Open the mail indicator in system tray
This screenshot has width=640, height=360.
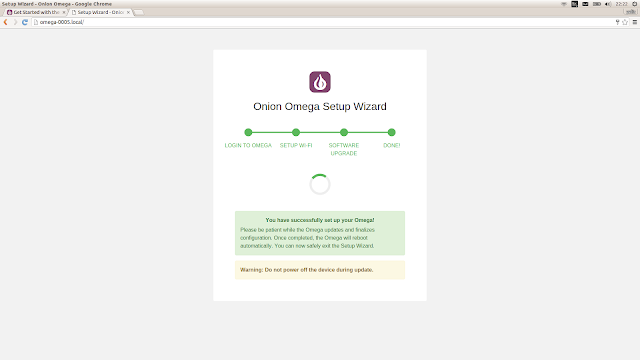pos(585,4)
